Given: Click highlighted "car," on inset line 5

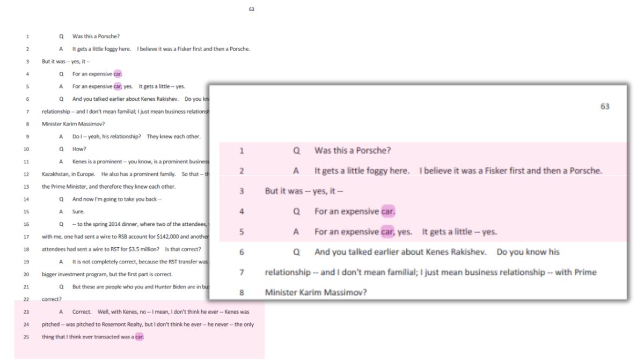Looking at the screenshot, I should (x=388, y=232).
